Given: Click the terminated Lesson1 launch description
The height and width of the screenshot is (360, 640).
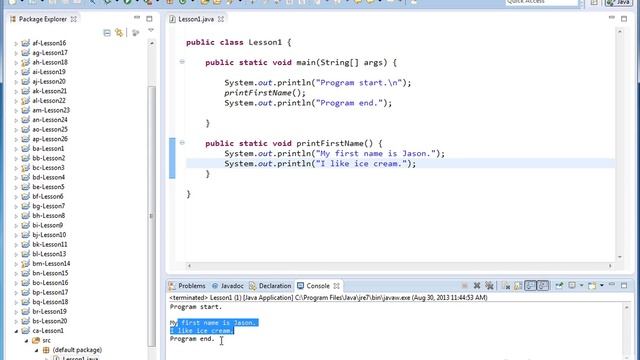Looking at the screenshot, I should [x=328, y=298].
